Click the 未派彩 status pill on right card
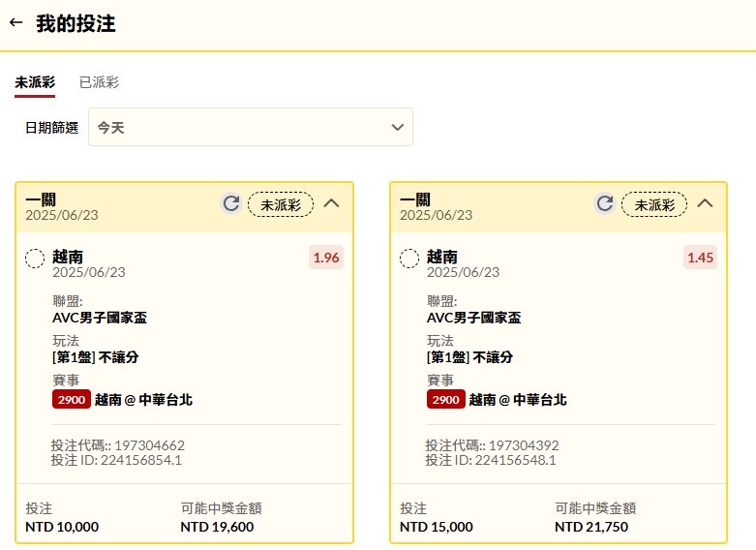 [x=654, y=204]
